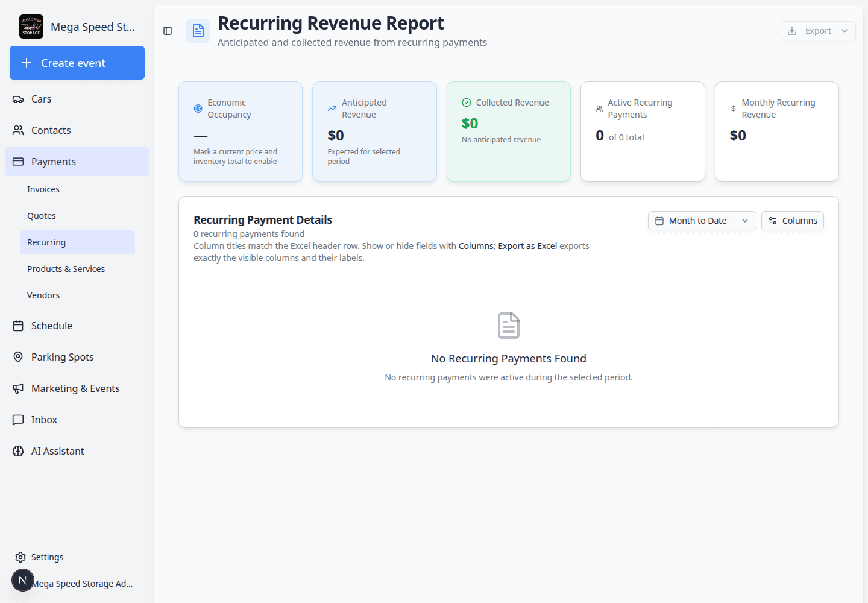Toggle the sidebar panel icon
The height and width of the screenshot is (603, 868).
(168, 31)
